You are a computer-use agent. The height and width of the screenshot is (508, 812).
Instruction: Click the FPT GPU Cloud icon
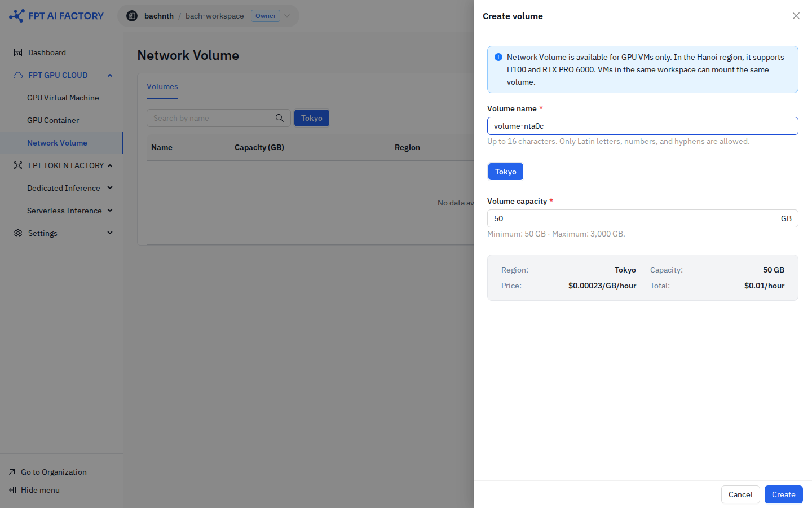18,75
